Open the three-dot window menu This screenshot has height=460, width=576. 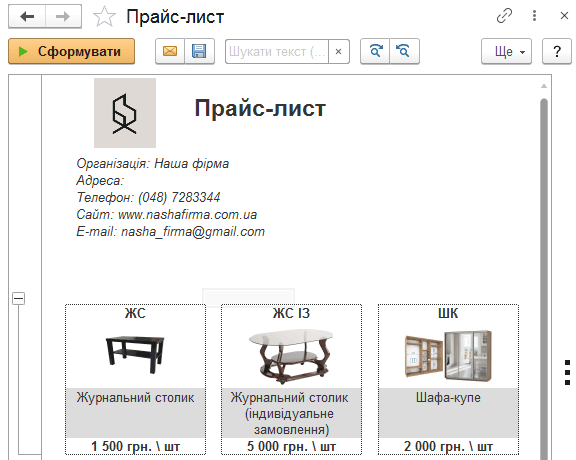click(534, 16)
